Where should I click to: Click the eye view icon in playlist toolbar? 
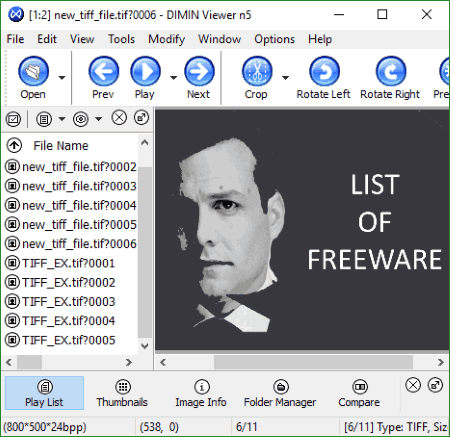click(x=81, y=119)
